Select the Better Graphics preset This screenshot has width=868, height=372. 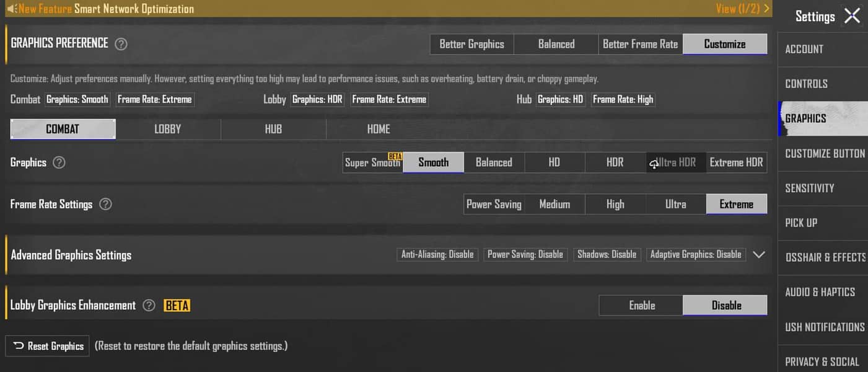(472, 44)
